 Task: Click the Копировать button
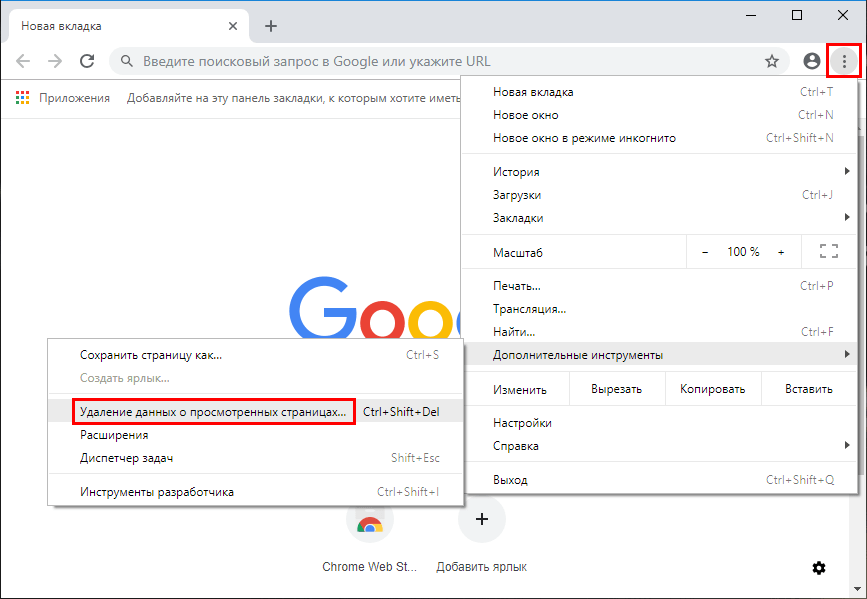coord(713,389)
